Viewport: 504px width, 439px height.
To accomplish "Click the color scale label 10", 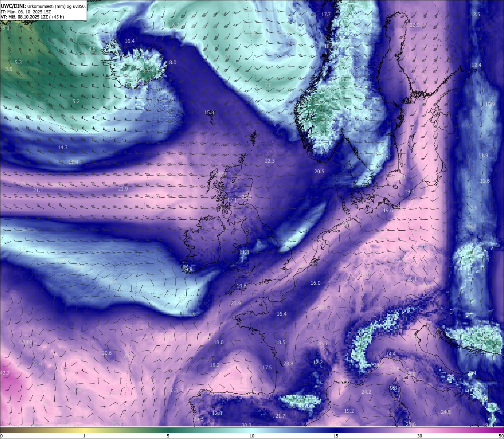I will point(252,436).
